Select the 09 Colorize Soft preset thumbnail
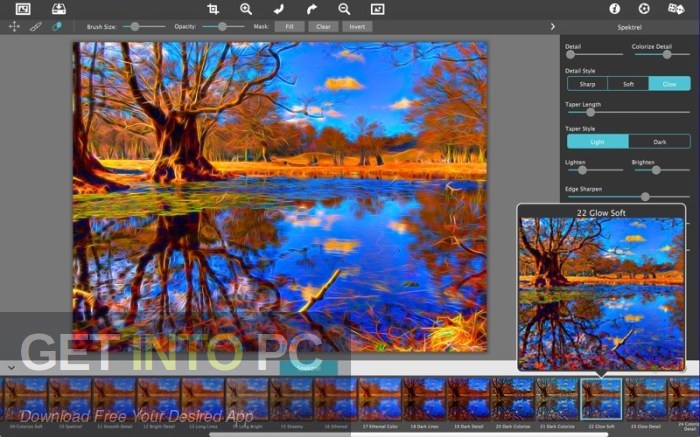 click(25, 399)
